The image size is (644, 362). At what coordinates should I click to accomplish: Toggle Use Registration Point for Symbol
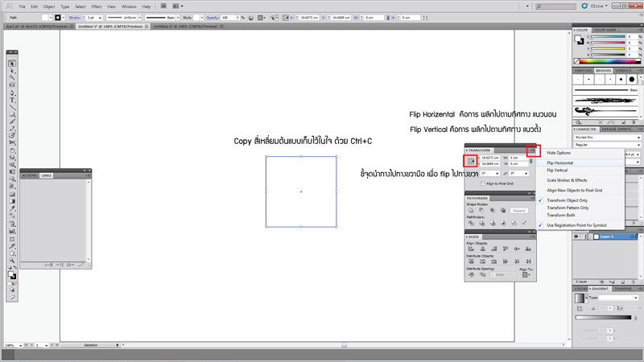click(x=576, y=225)
